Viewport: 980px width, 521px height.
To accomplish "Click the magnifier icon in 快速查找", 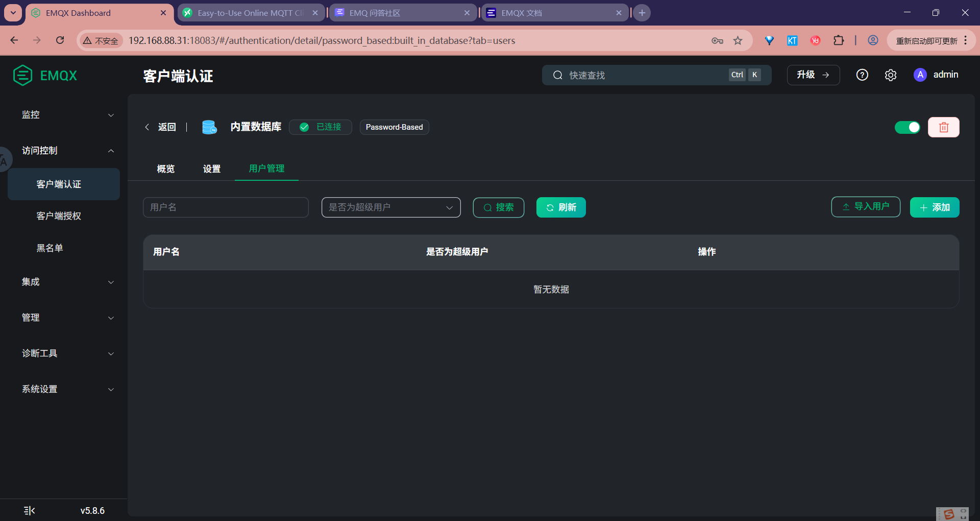I will [x=557, y=75].
